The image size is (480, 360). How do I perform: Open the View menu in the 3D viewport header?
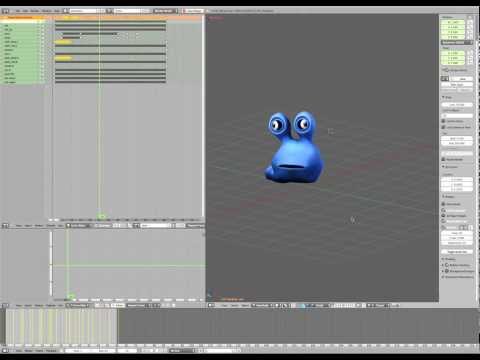click(224, 305)
